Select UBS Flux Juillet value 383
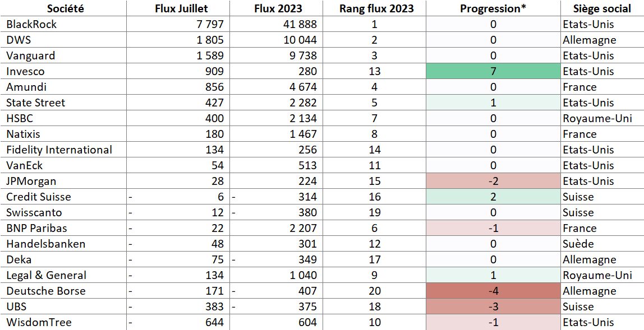 tap(214, 306)
